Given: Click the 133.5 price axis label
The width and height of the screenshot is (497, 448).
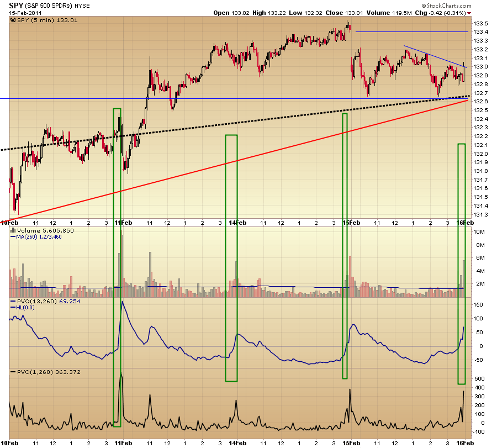Looking at the screenshot, I should 480,23.
